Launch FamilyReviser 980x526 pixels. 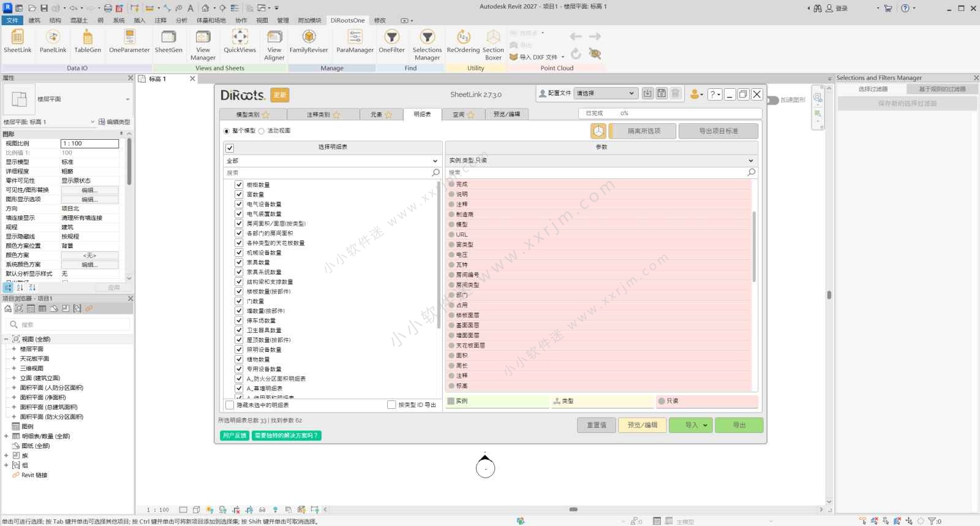pyautogui.click(x=309, y=42)
